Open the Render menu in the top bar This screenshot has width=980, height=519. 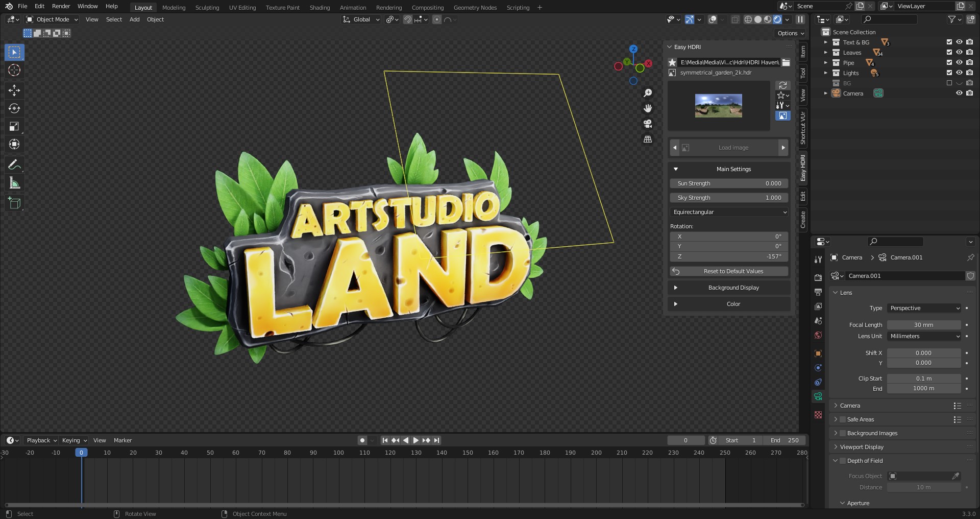pos(61,6)
